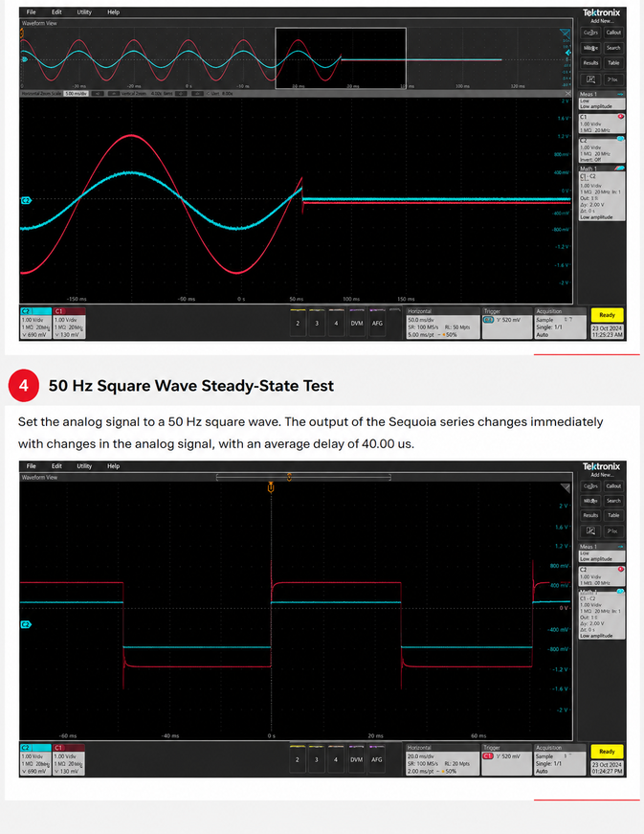
Task: Click Table button in upper oscilloscope
Action: (613, 63)
